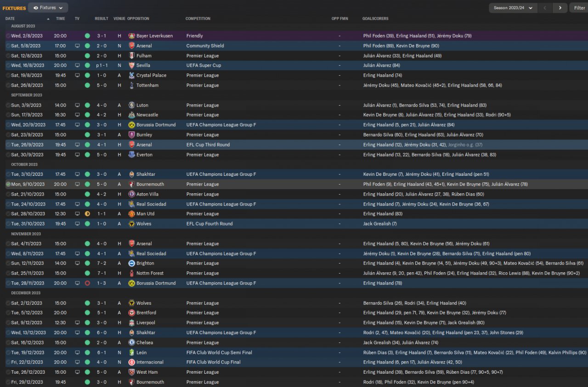Click the NOVEMBER 2023 month heading
588x387 pixels.
click(26, 234)
